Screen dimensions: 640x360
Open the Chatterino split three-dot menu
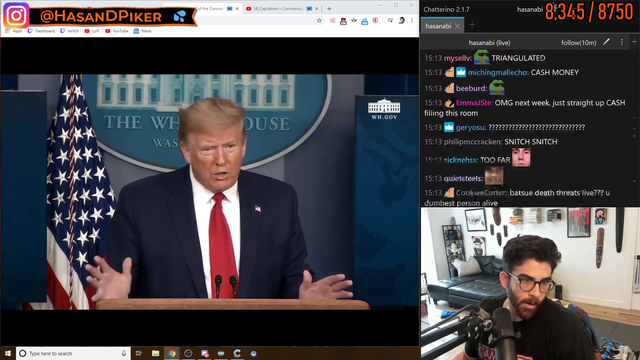click(x=622, y=42)
